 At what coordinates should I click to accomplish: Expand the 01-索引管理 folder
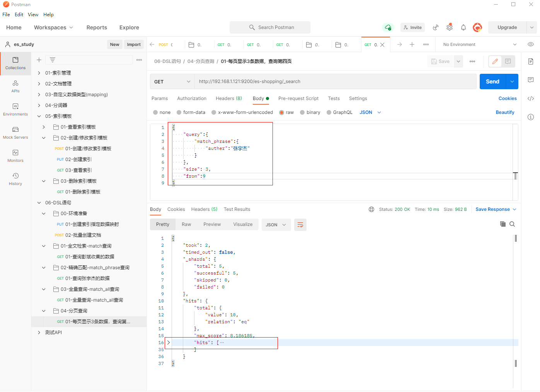click(39, 73)
